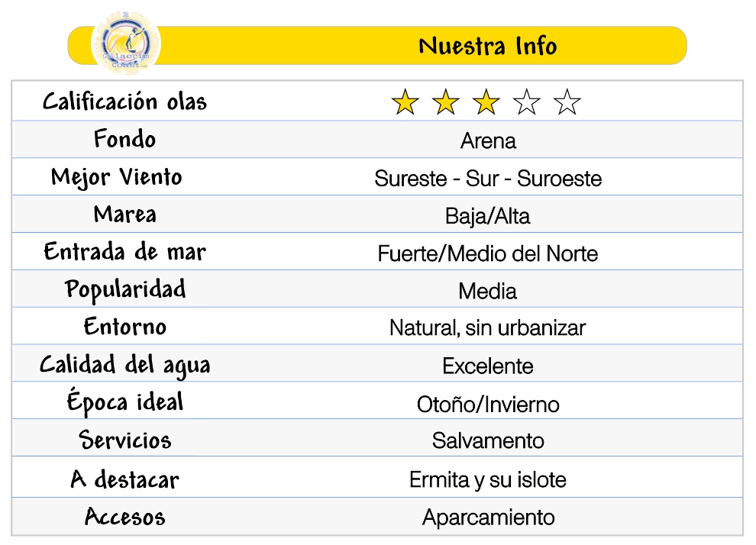The image size is (756, 545).
Task: Click the Calidad del agua value Excelente
Action: click(x=487, y=366)
